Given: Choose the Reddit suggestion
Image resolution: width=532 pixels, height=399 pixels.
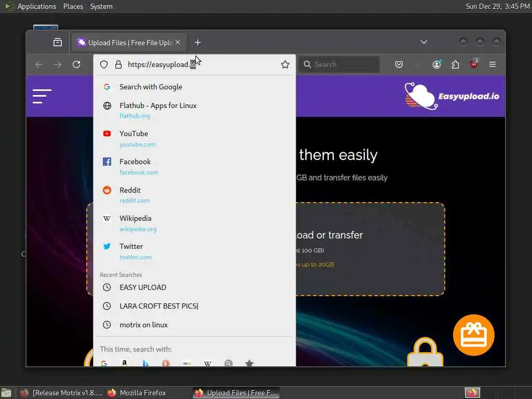Looking at the screenshot, I should click(x=194, y=195).
